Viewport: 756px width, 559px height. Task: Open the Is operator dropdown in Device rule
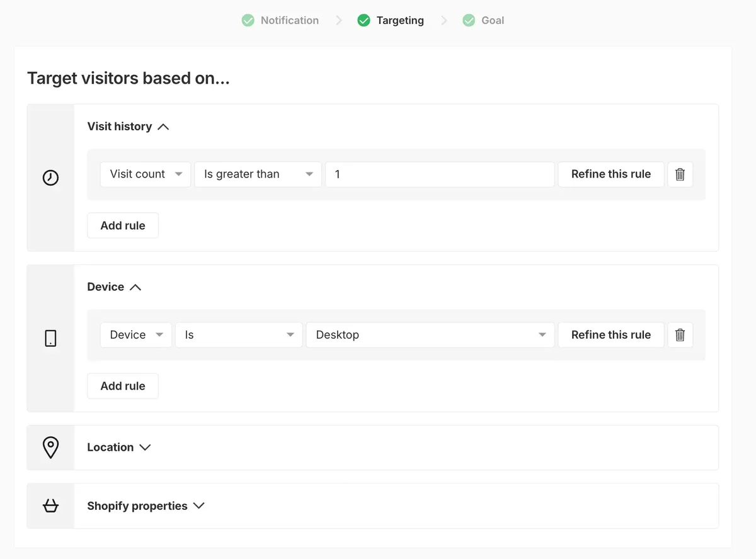(239, 335)
